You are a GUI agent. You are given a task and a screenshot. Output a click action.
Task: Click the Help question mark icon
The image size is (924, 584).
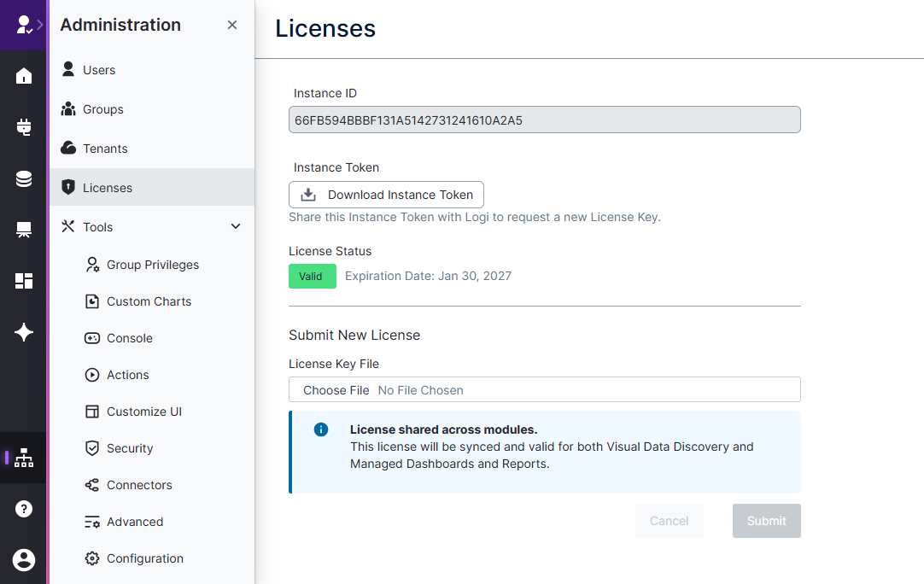pyautogui.click(x=23, y=508)
